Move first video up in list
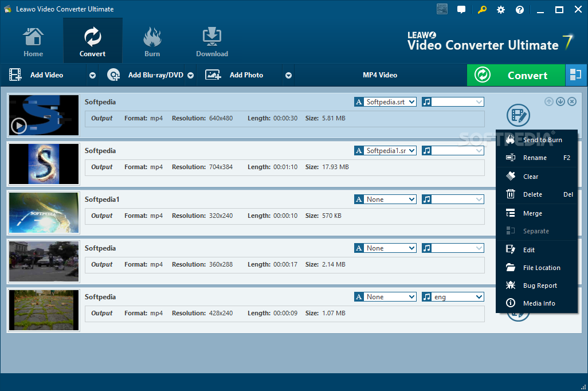Screen dimensions: 588x391 pos(549,101)
